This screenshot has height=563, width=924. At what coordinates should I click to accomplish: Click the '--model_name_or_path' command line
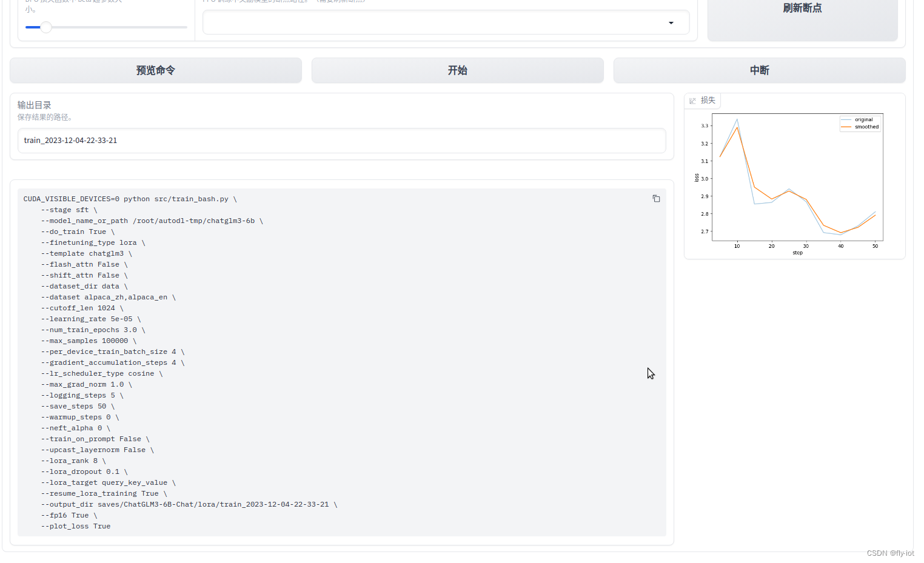point(152,221)
